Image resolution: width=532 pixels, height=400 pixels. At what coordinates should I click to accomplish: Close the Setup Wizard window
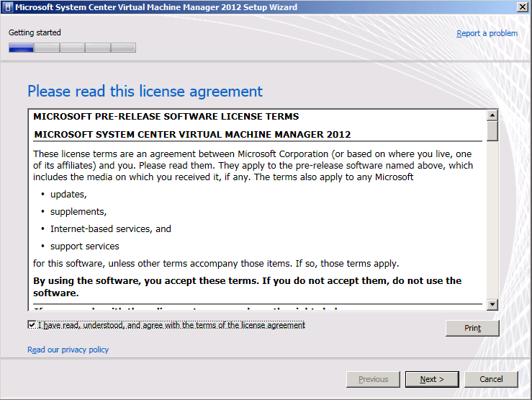coord(522,7)
